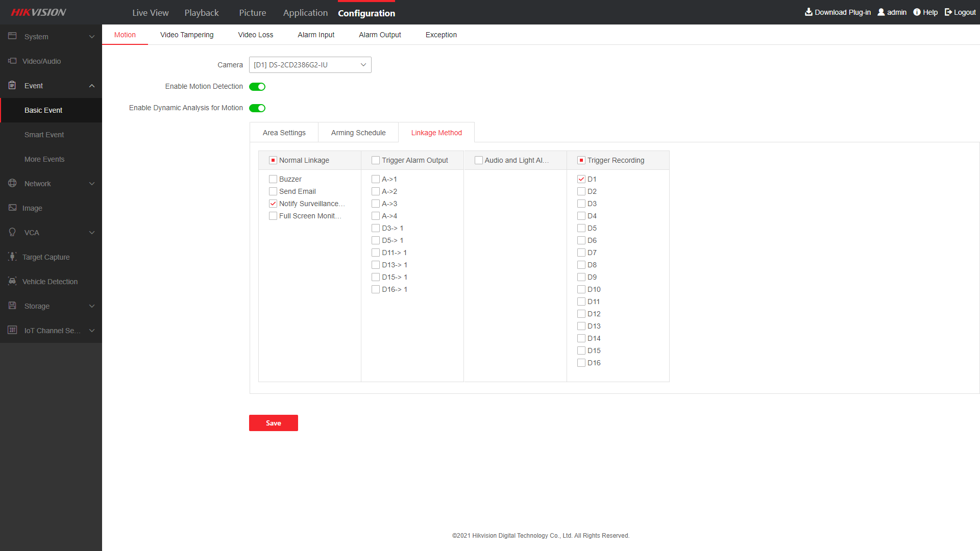The image size is (980, 551).
Task: Click the Network globe icon
Action: point(12,183)
